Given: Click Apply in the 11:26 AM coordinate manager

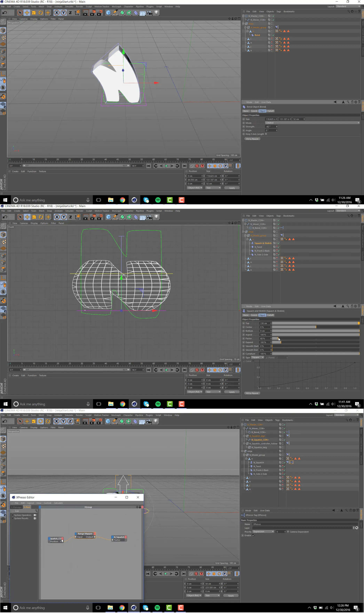Looking at the screenshot, I should (x=232, y=188).
